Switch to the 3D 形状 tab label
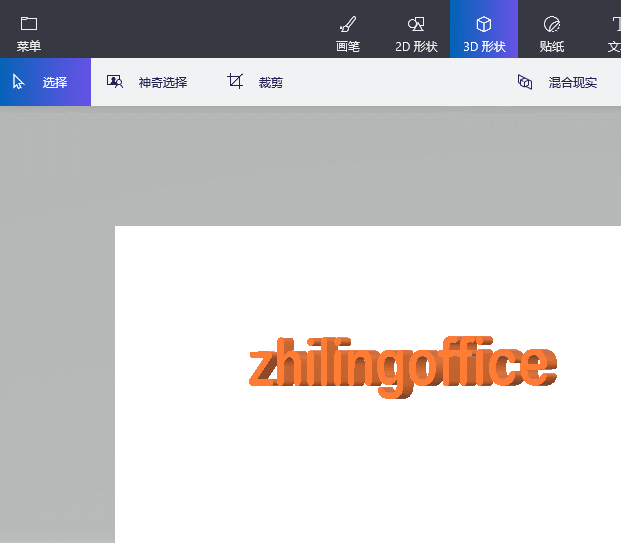 click(x=484, y=46)
